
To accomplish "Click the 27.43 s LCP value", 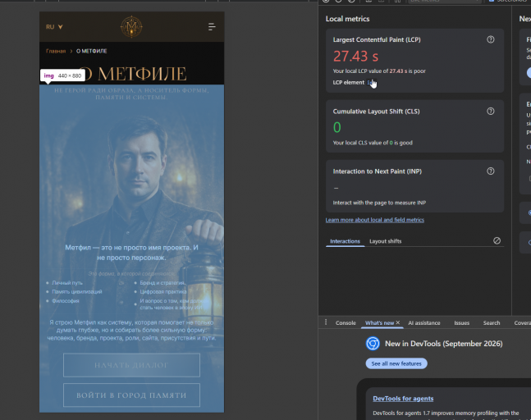I will click(355, 56).
